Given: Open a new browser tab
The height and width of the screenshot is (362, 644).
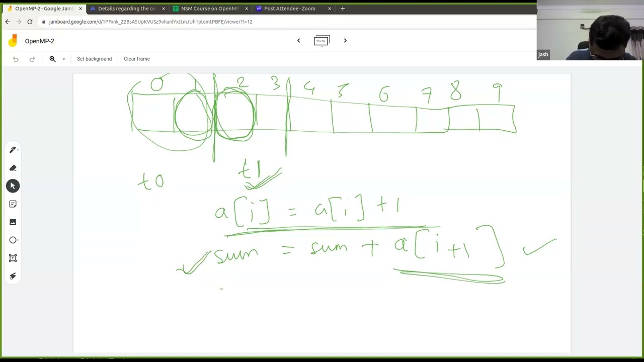Looking at the screenshot, I should click(x=343, y=9).
